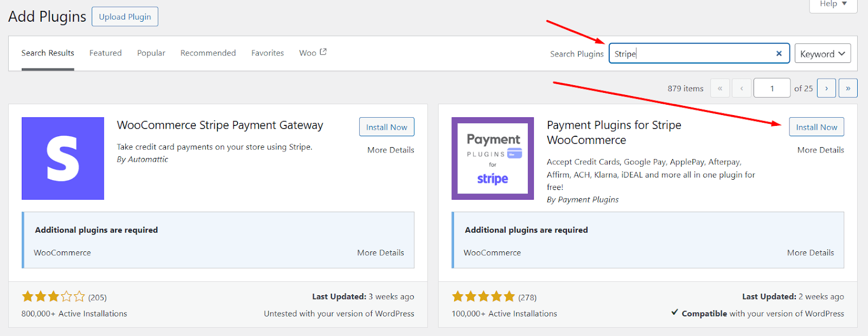
Task: Select 'Last Updated: 3 weeks ago' text
Action: click(x=363, y=297)
